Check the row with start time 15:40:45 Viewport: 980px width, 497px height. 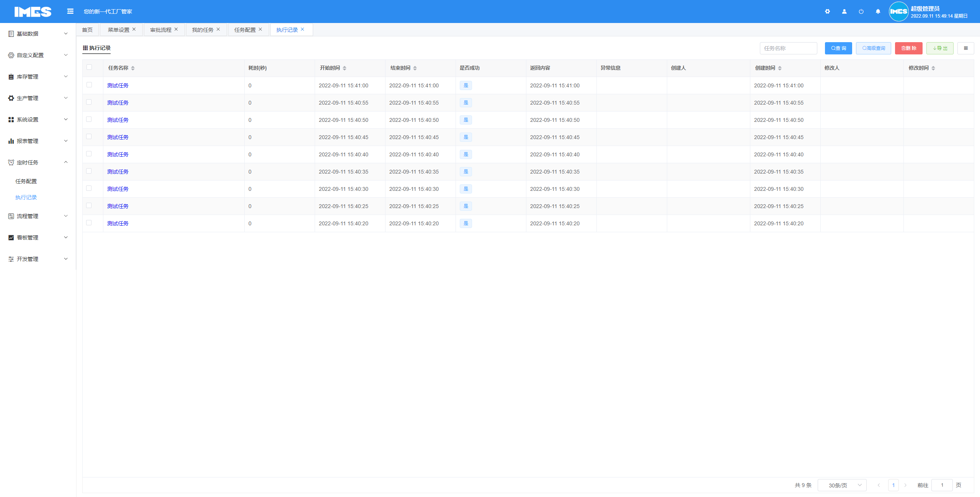pyautogui.click(x=89, y=136)
